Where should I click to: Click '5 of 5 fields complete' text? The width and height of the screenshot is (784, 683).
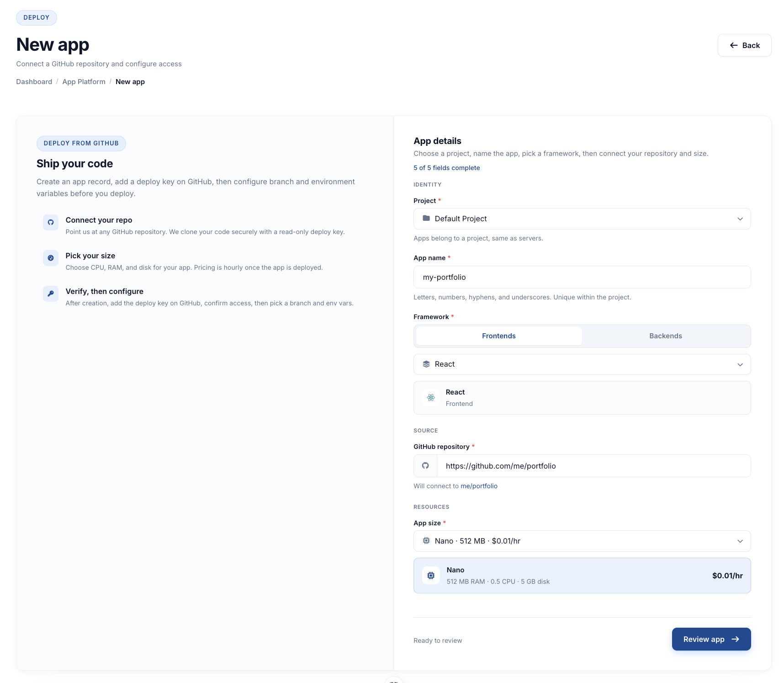pos(446,168)
